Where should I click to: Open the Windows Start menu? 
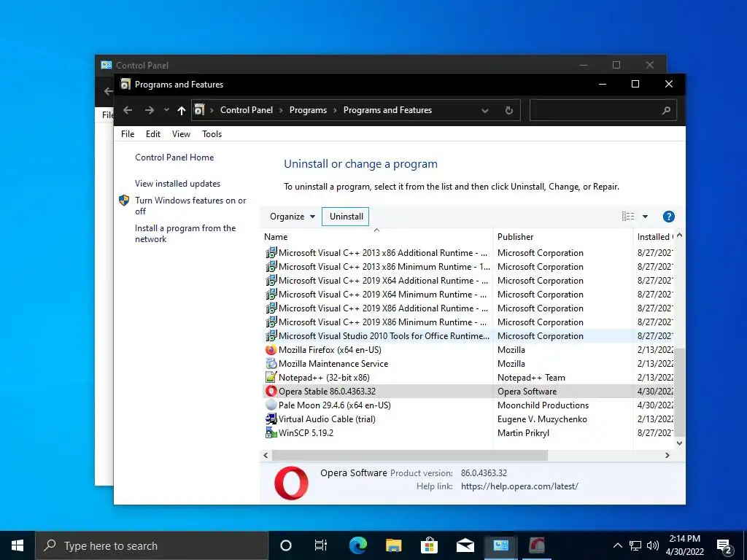click(18, 545)
